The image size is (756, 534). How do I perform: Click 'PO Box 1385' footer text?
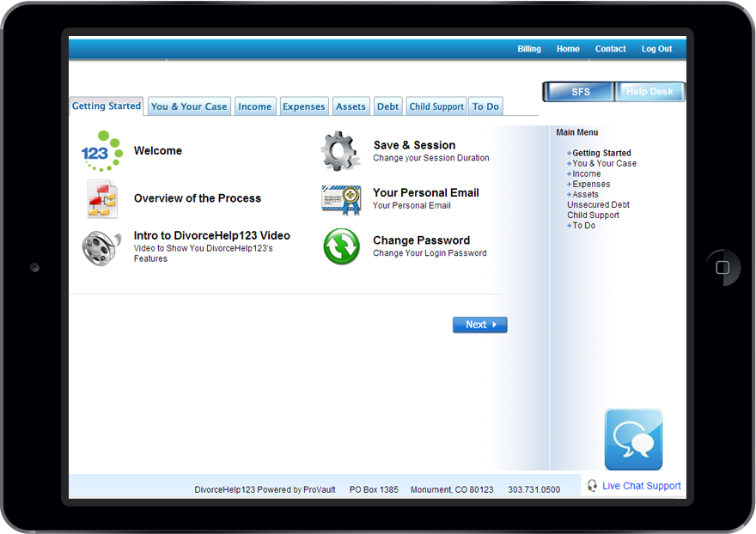374,489
